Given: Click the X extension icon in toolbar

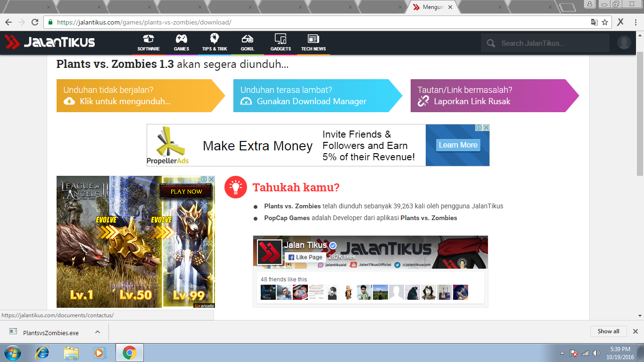Looking at the screenshot, I should tap(620, 22).
